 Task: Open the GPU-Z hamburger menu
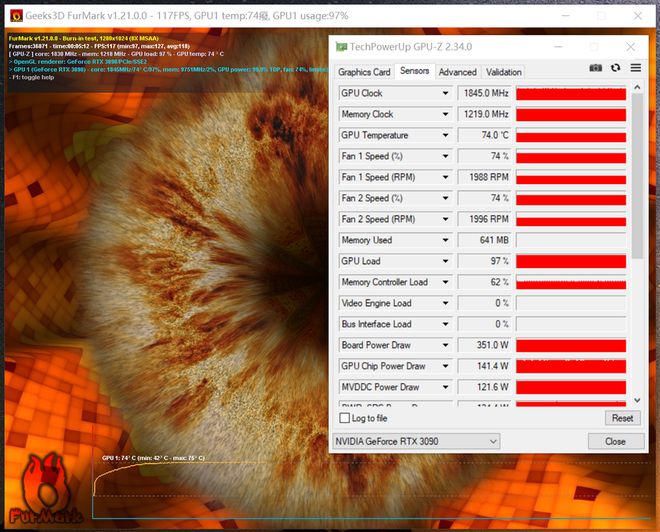tap(636, 68)
